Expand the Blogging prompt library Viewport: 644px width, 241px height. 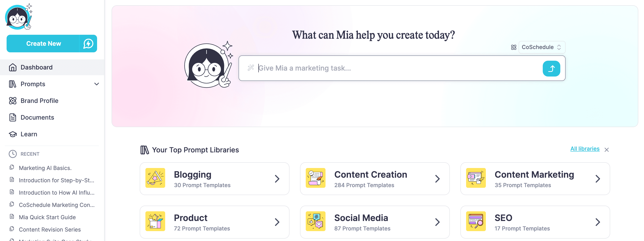pyautogui.click(x=277, y=179)
